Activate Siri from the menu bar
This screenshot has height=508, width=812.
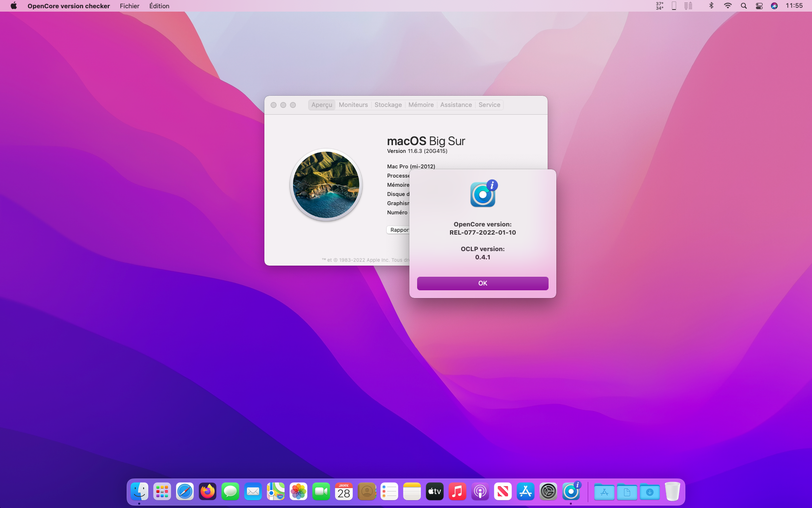pyautogui.click(x=774, y=6)
